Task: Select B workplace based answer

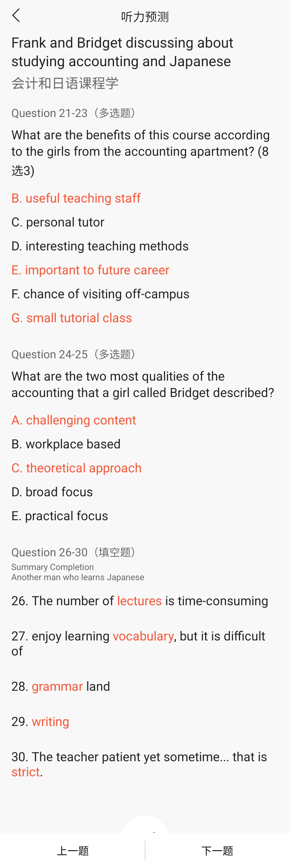Action: pyautogui.click(x=66, y=444)
